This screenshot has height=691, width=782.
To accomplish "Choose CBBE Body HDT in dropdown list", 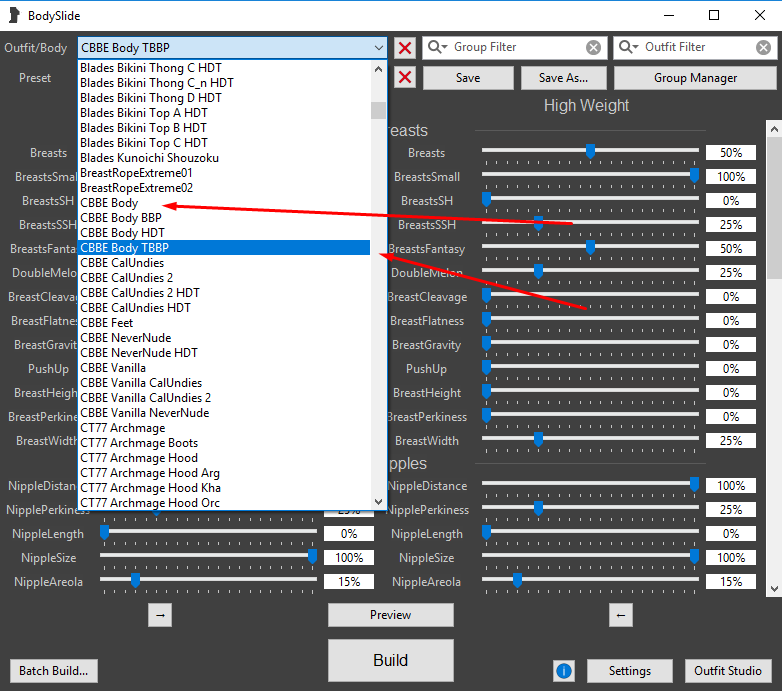I will pyautogui.click(x=122, y=233).
